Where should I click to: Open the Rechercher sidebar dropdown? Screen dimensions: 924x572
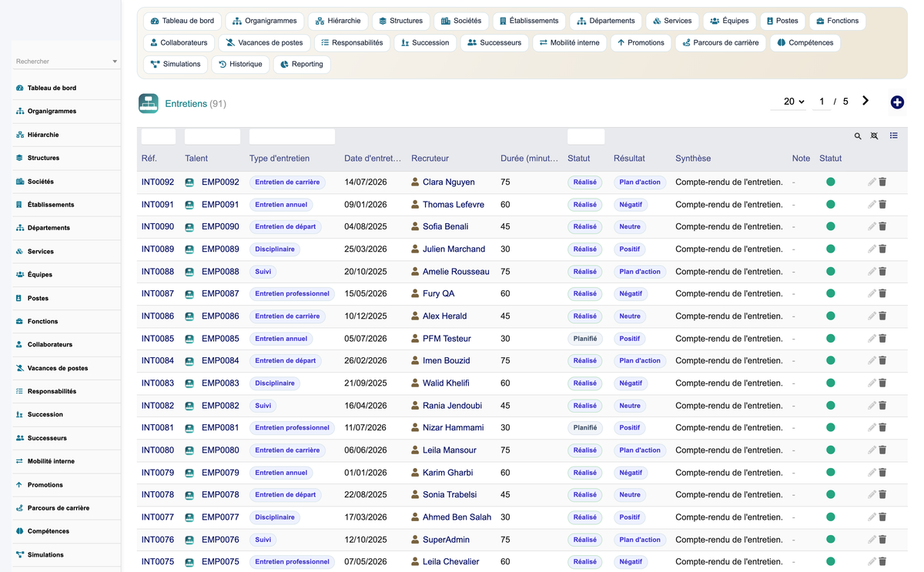[x=66, y=62]
